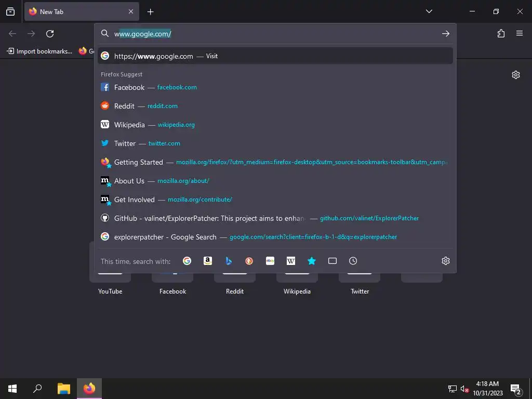Viewport: 532px width, 399px height.
Task: Search this time with Amazon icon
Action: click(x=208, y=261)
